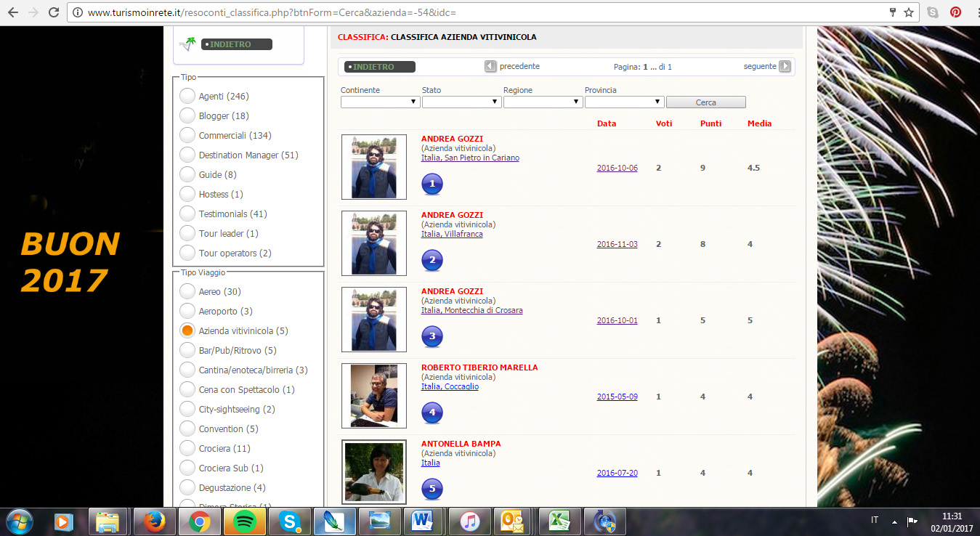This screenshot has height=536, width=980.
Task: Open Spotify from the taskbar
Action: point(245,521)
